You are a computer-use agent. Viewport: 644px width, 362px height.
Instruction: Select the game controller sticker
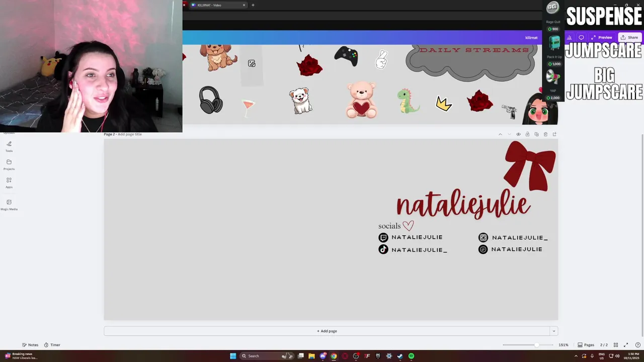point(346,56)
